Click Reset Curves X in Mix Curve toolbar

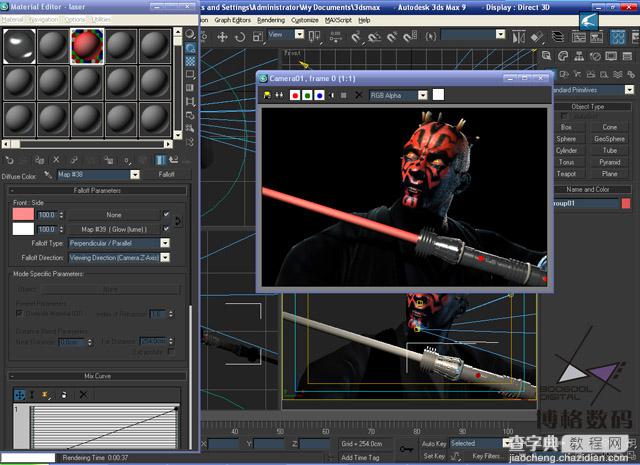[83, 395]
